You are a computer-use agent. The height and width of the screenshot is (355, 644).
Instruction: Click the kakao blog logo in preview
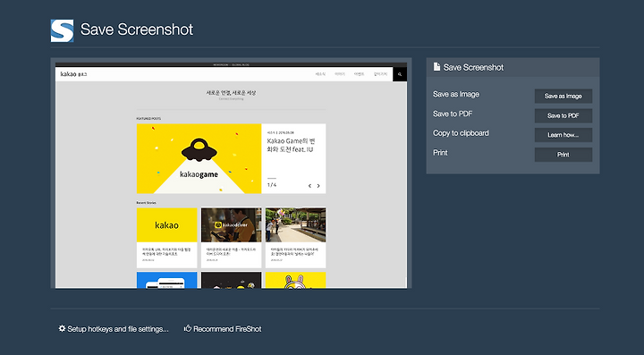(x=73, y=74)
